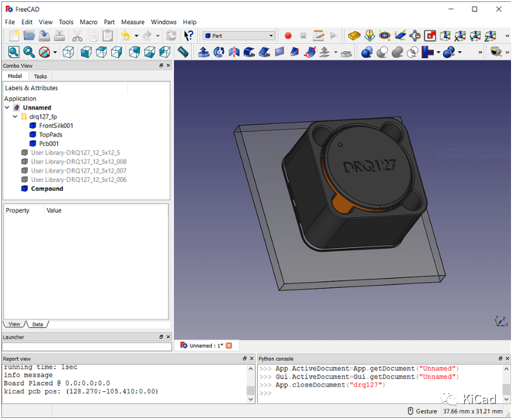Open the draw style icon
Screen dimensions: 513x420
click(x=44, y=52)
